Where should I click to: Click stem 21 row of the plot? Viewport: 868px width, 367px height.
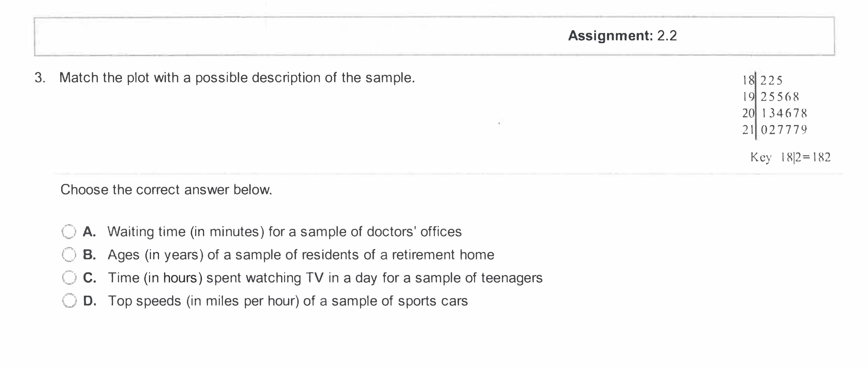(774, 130)
